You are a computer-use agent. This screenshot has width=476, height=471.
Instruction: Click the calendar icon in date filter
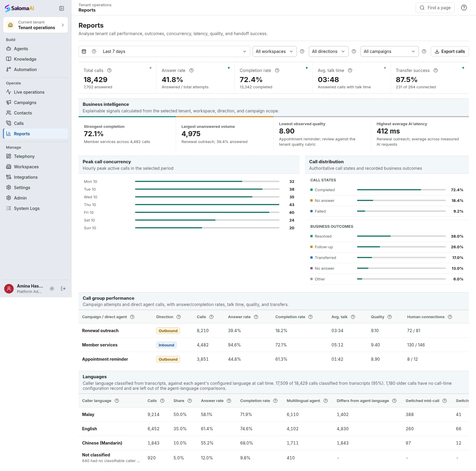tap(84, 51)
